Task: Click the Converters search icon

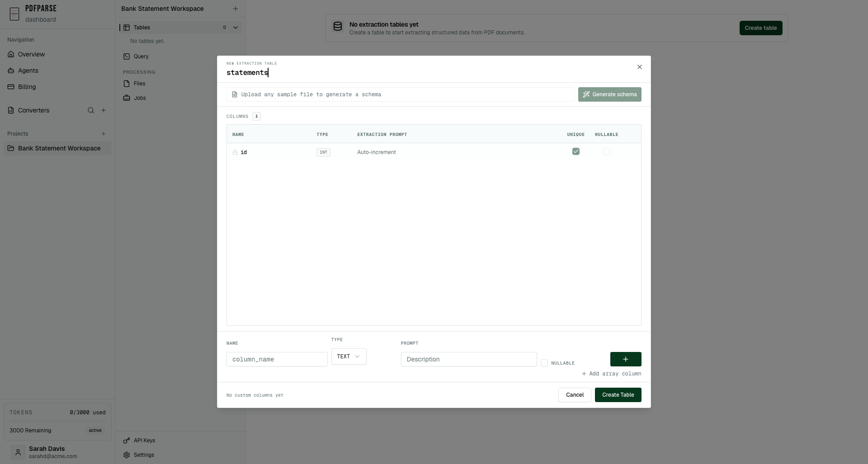Action: tap(91, 110)
